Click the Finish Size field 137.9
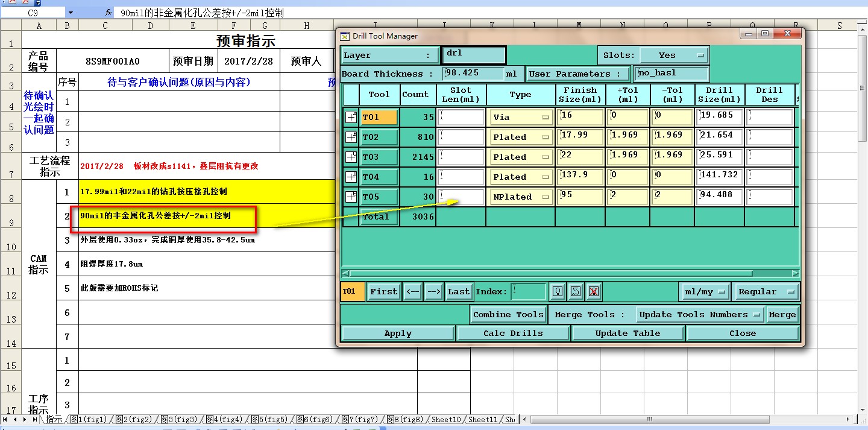 coord(581,177)
